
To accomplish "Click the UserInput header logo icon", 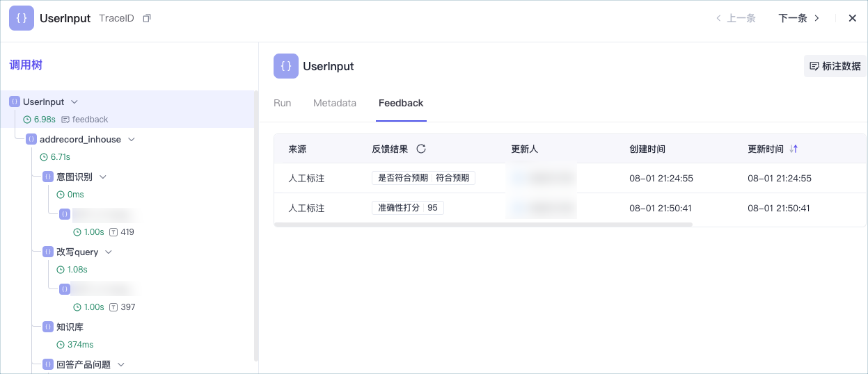I will [x=22, y=18].
